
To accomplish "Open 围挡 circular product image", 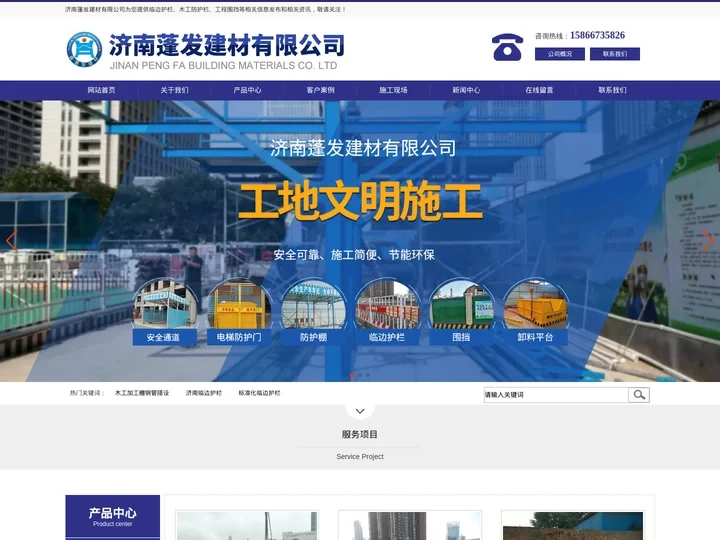I will click(x=461, y=304).
